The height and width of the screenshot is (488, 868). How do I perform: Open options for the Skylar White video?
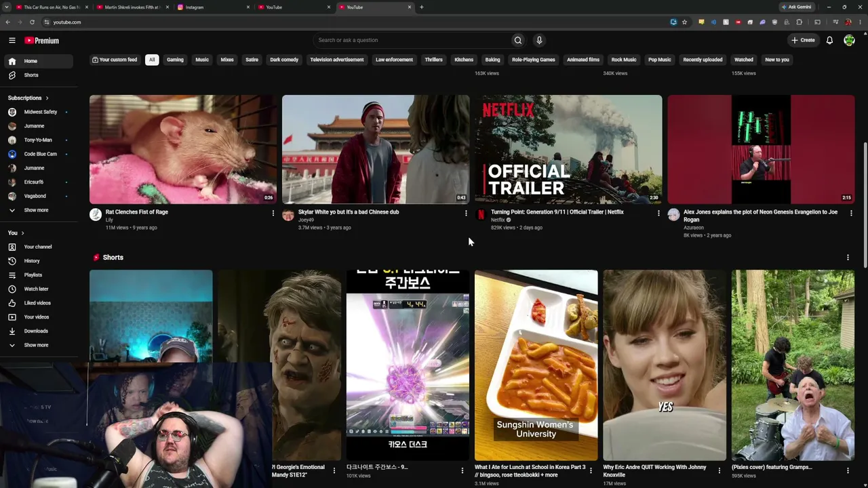click(x=466, y=213)
